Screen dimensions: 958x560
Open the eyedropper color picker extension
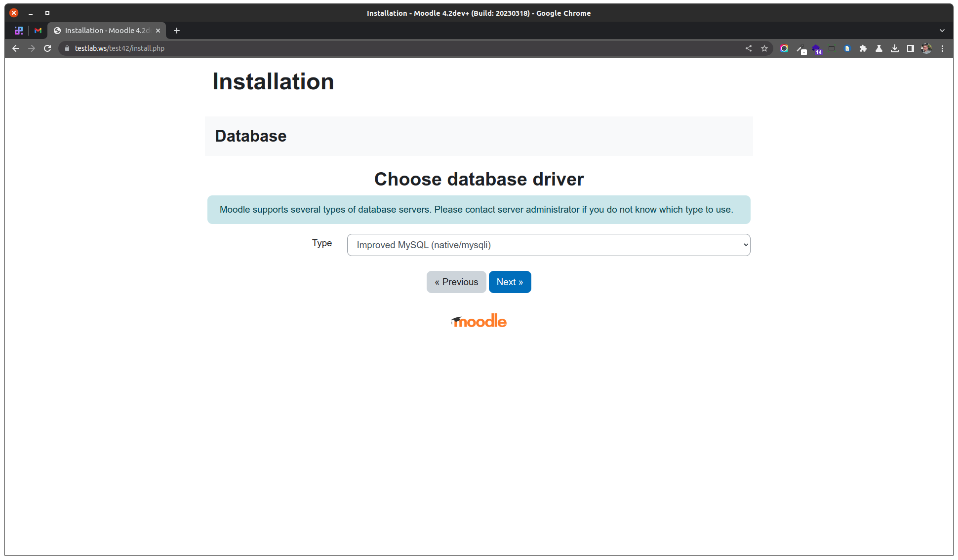(x=801, y=49)
